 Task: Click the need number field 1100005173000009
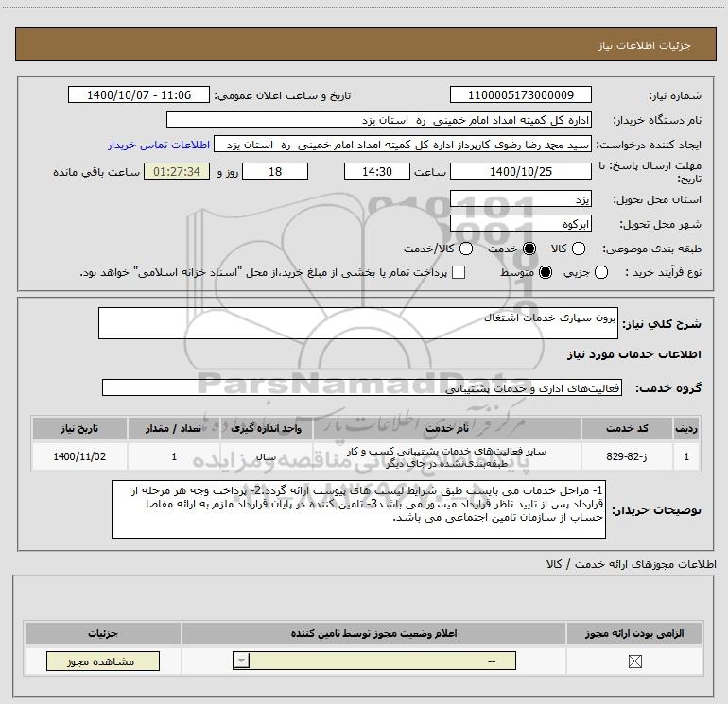(x=520, y=95)
